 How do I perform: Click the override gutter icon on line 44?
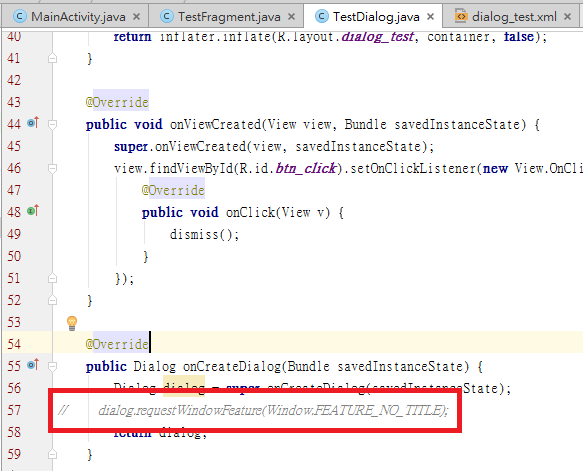pos(33,123)
